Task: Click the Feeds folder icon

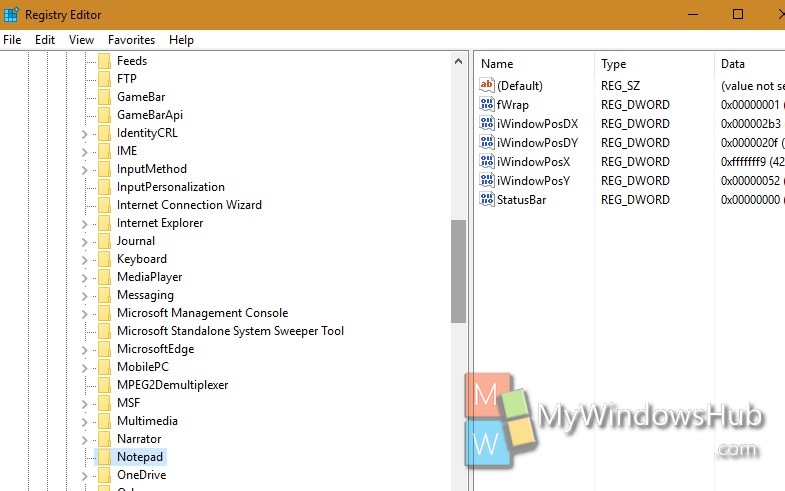Action: click(x=104, y=61)
